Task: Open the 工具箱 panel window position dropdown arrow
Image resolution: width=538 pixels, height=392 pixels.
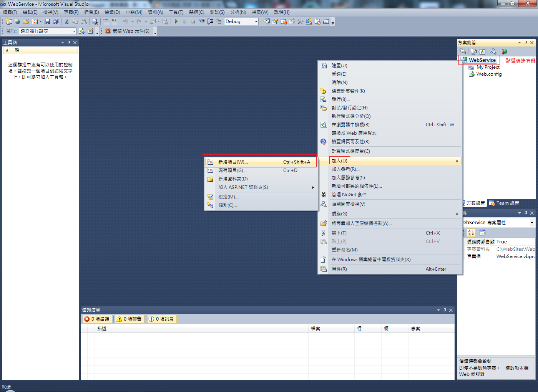Action: point(63,43)
